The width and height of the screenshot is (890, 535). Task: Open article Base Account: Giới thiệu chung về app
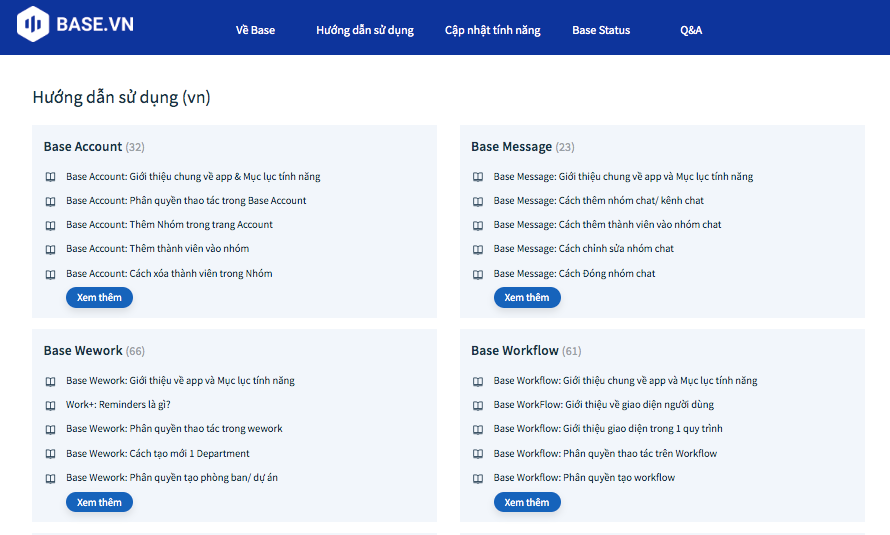pyautogui.click(x=193, y=176)
